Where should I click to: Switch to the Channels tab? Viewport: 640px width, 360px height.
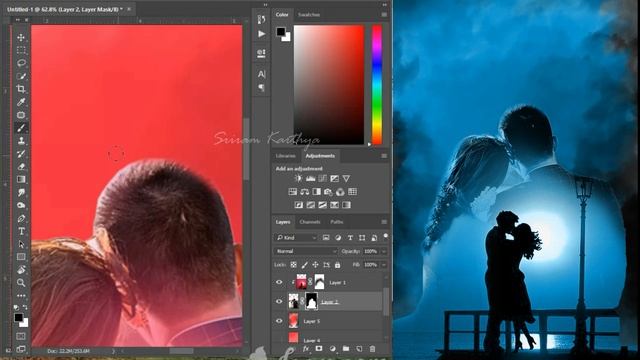[x=310, y=222]
